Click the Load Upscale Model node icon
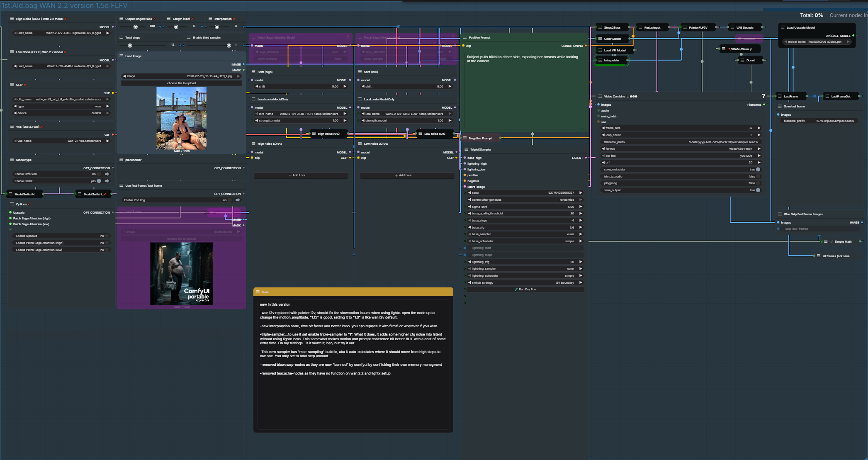This screenshot has width=868, height=460. 783,27
